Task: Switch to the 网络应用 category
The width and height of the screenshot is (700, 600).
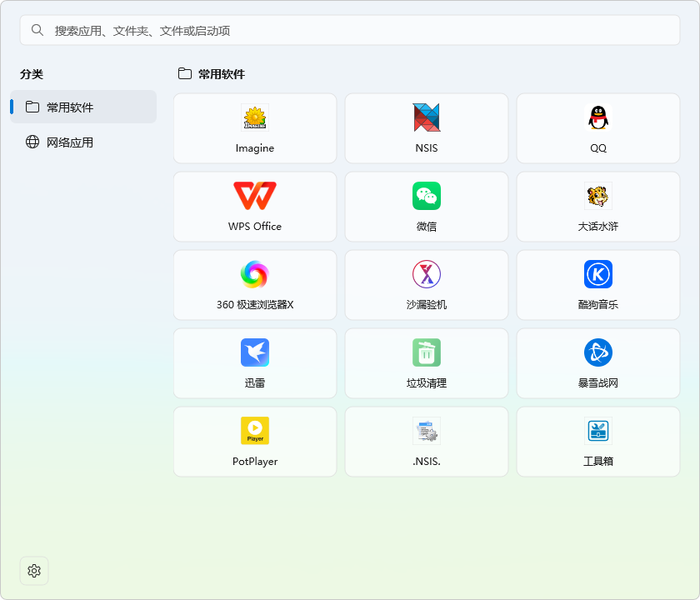Action: click(83, 142)
